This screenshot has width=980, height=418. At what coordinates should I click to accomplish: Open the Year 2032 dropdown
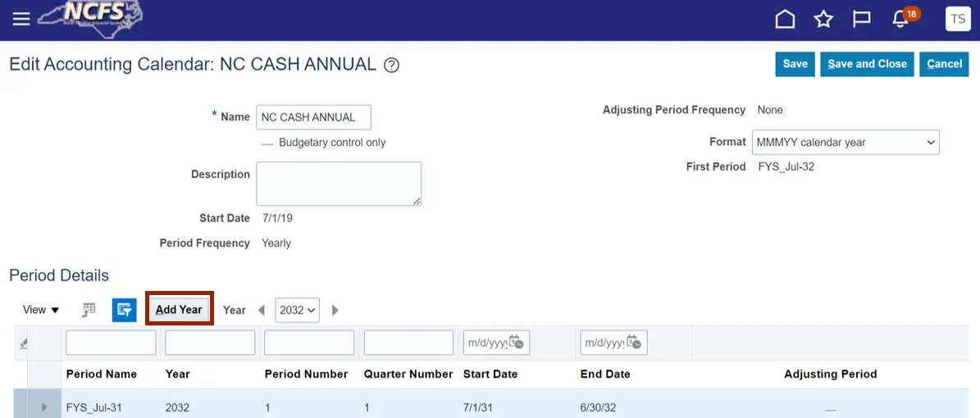pyautogui.click(x=297, y=310)
